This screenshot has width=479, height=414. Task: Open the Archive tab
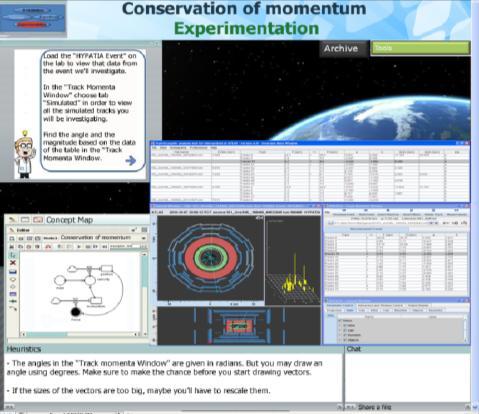[x=341, y=49]
